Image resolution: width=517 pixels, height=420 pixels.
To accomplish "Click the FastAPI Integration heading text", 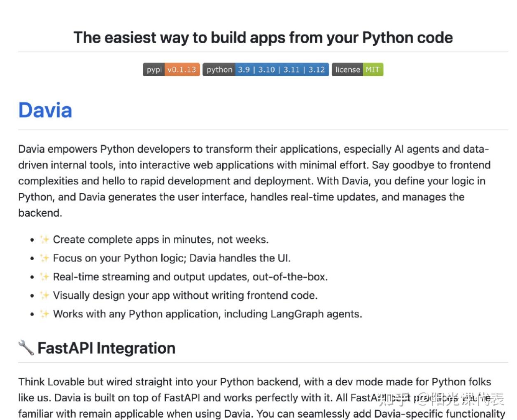I will click(x=107, y=348).
